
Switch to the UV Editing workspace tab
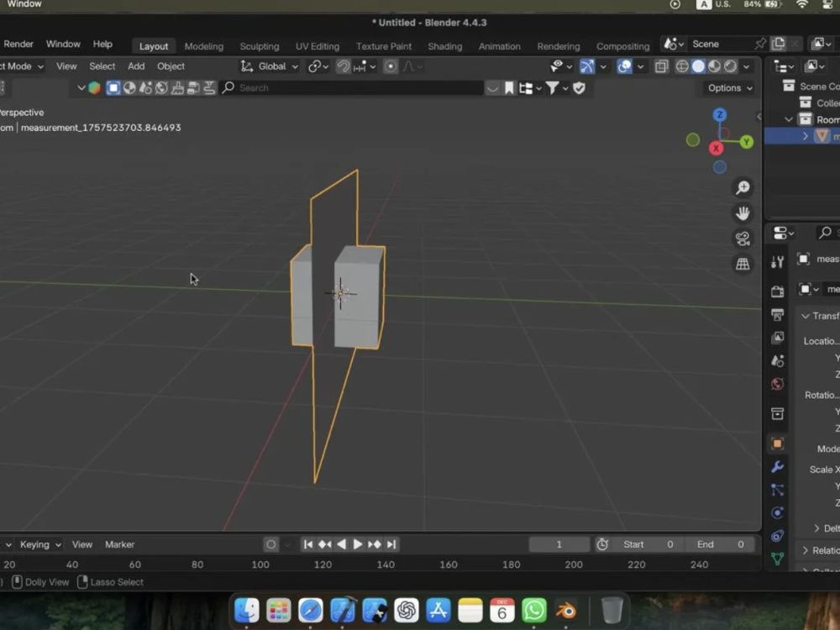pos(318,46)
